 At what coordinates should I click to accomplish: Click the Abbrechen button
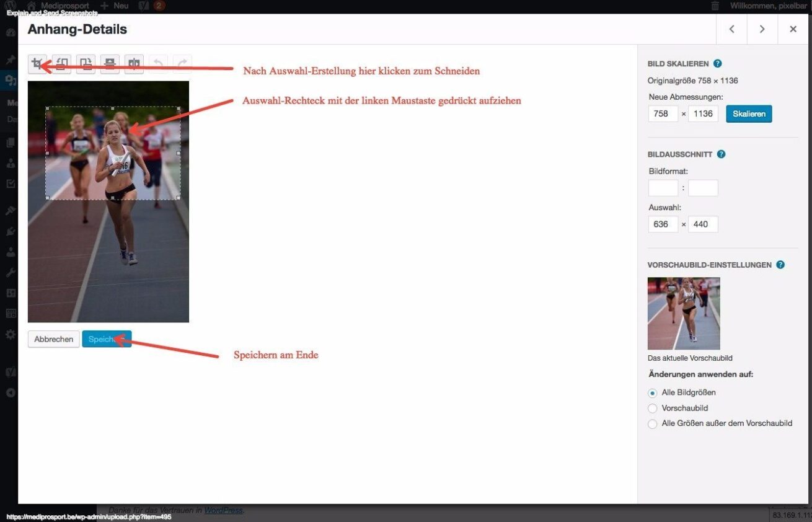point(54,339)
